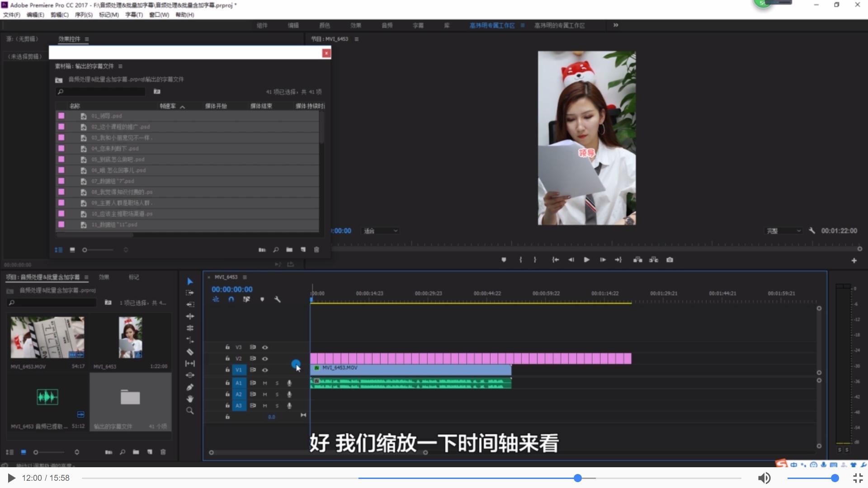Lock video track V3
The width and height of the screenshot is (868, 488).
(227, 347)
